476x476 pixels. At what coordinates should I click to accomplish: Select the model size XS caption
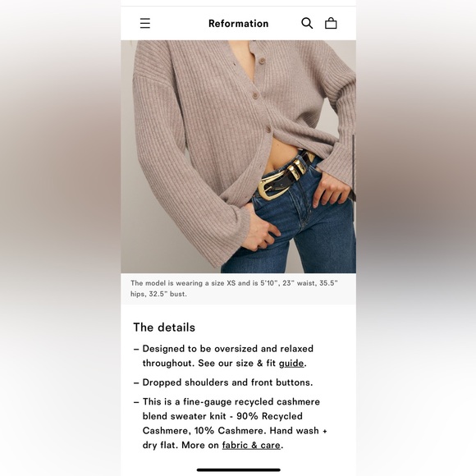[x=234, y=288]
